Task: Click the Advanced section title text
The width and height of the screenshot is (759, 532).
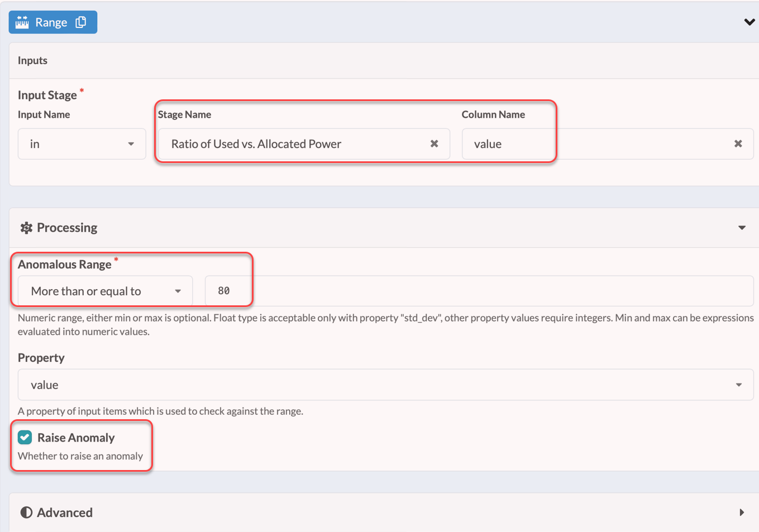Action: [x=65, y=512]
